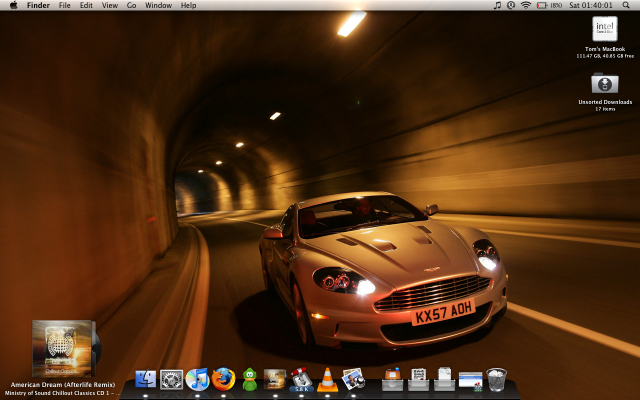This screenshot has height=400, width=640.
Task: Click the Wi-Fi status icon
Action: [x=526, y=6]
